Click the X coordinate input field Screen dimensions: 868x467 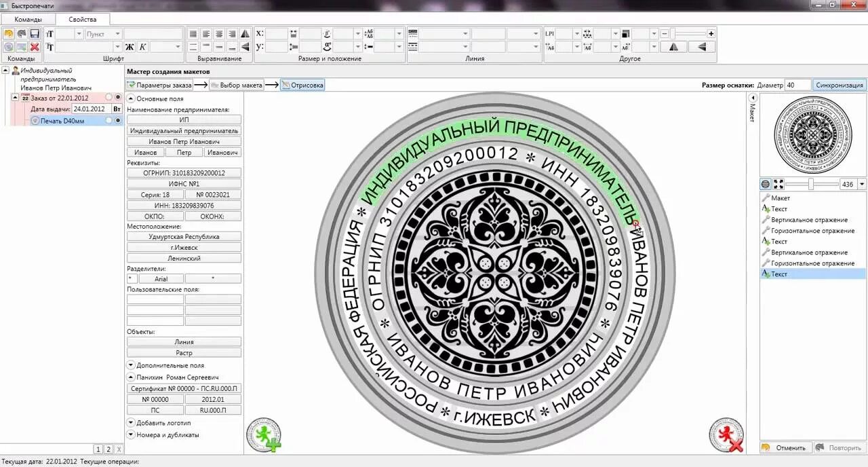click(x=277, y=33)
